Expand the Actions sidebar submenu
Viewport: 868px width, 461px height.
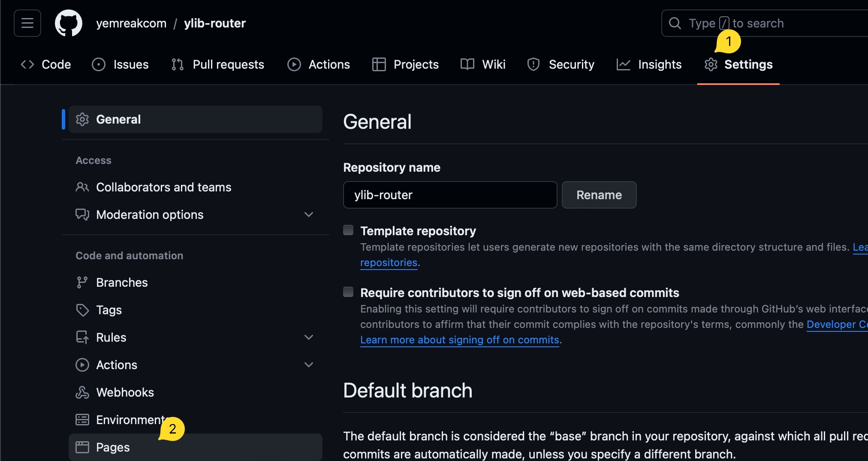click(x=308, y=365)
